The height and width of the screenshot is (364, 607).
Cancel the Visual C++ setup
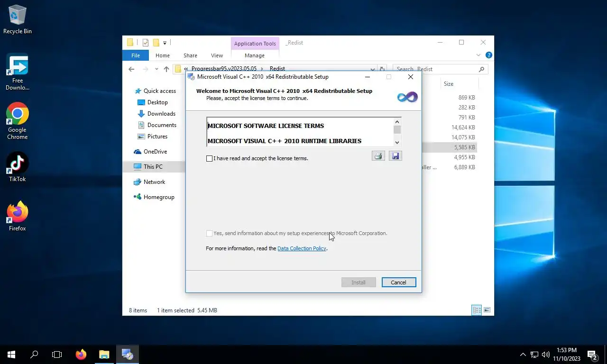398,282
